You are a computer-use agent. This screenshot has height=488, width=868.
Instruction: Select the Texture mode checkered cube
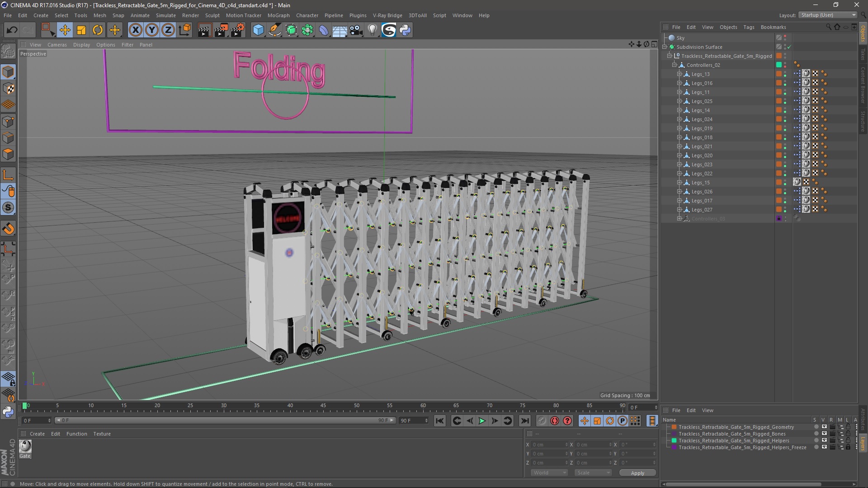point(8,89)
